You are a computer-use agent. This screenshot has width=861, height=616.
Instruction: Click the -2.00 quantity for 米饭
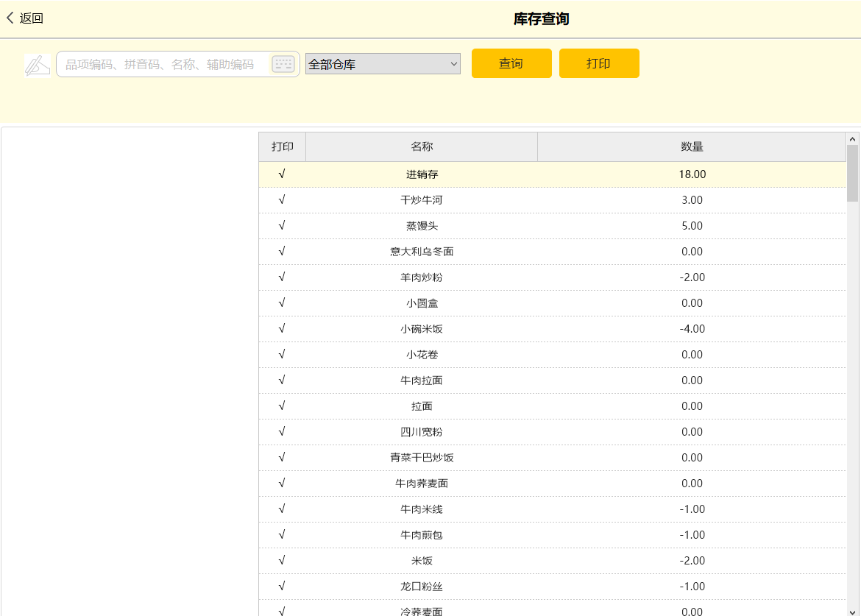[x=692, y=561]
